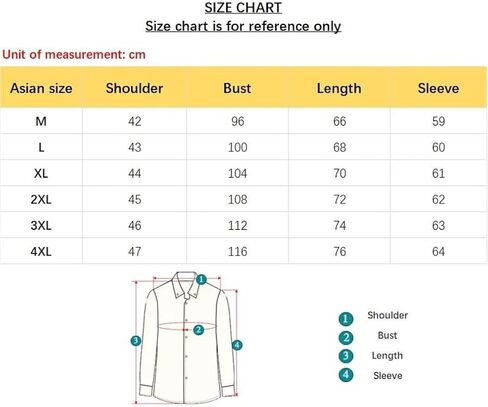Click the bust value 104 for XL
Viewport: 488px width, 407px height.
click(x=237, y=173)
